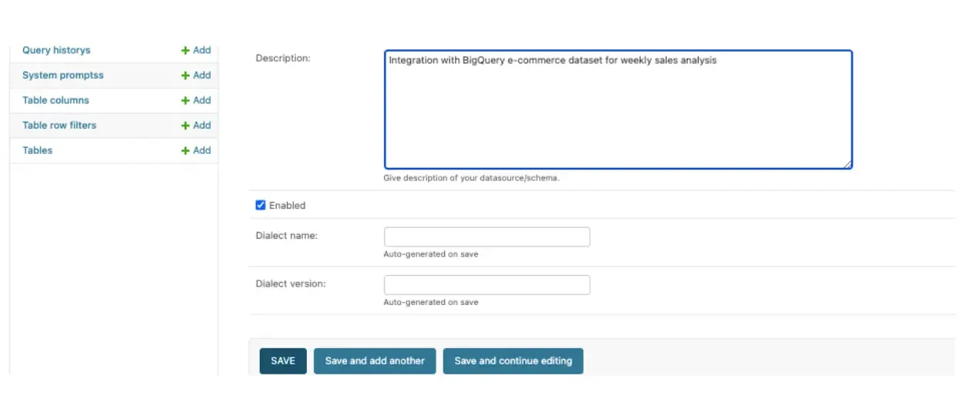Uncheck the Enabled checkbox
The image size is (980, 406).
pyautogui.click(x=261, y=206)
